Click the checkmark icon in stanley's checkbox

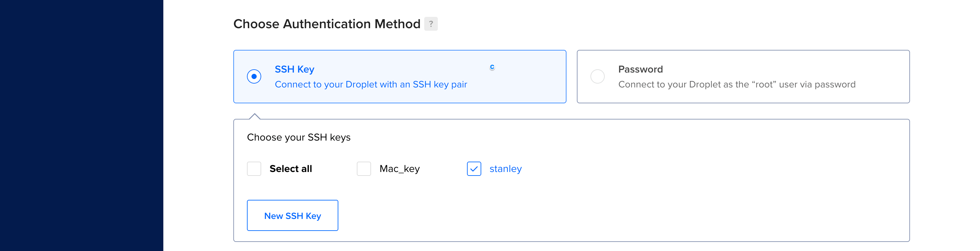474,168
